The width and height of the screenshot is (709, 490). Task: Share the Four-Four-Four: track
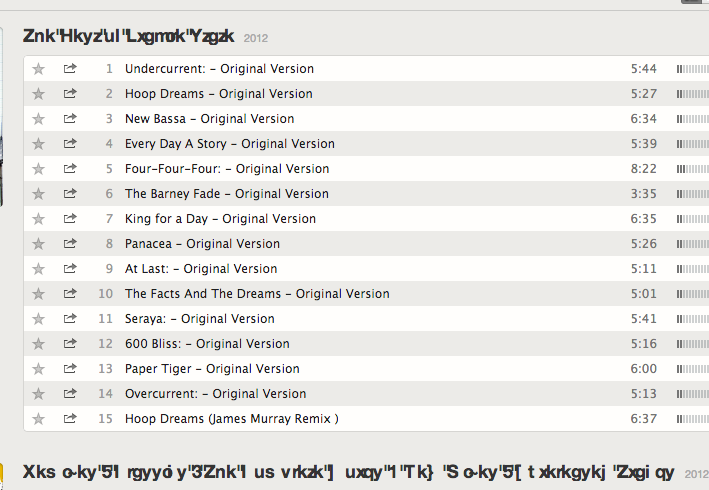point(70,169)
